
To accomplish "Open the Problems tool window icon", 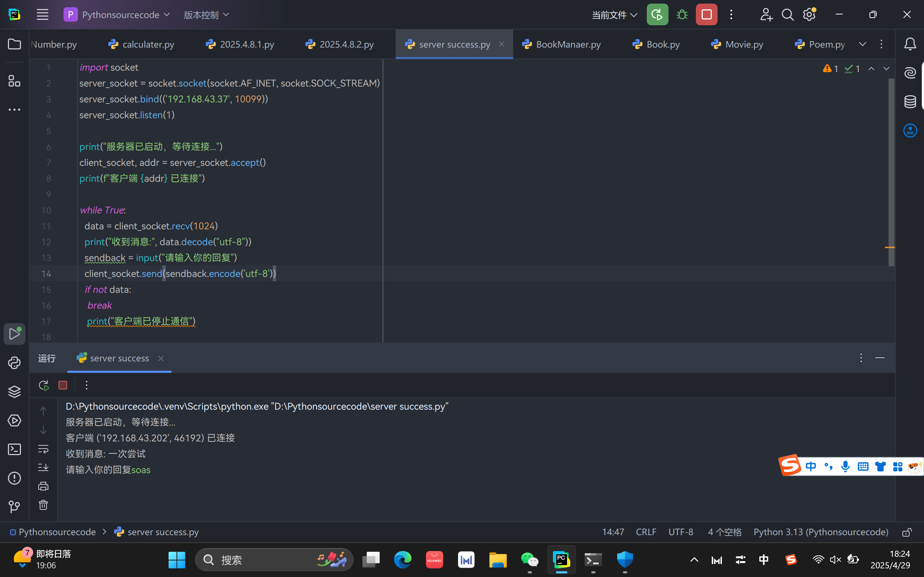I will pos(14,478).
